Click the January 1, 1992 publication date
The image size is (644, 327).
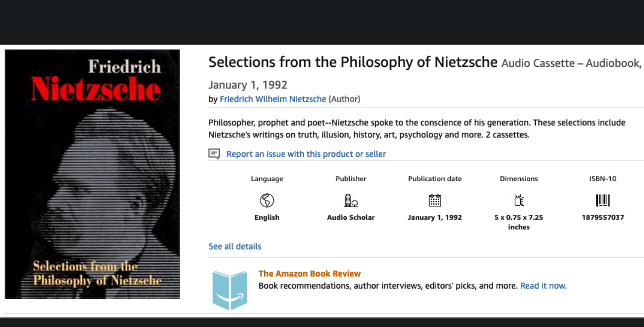click(x=435, y=217)
